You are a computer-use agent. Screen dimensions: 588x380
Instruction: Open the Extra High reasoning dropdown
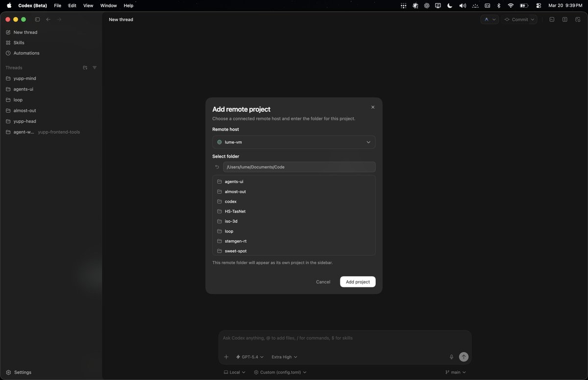[284, 357]
